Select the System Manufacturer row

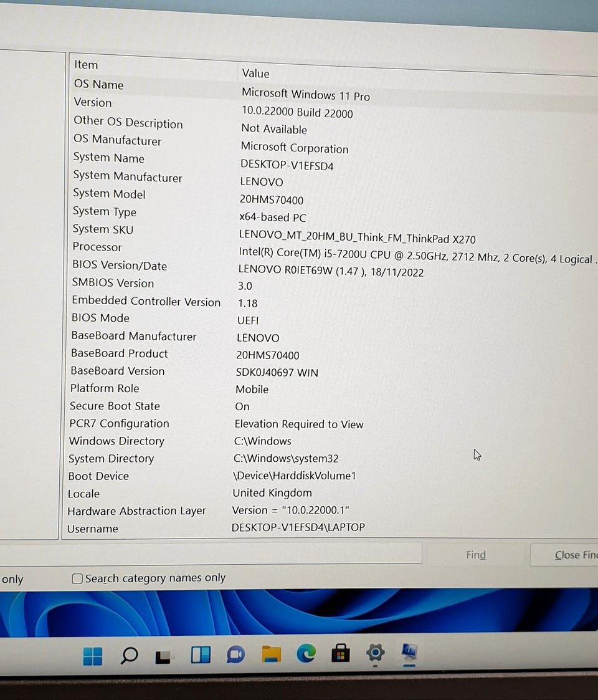coord(128,176)
